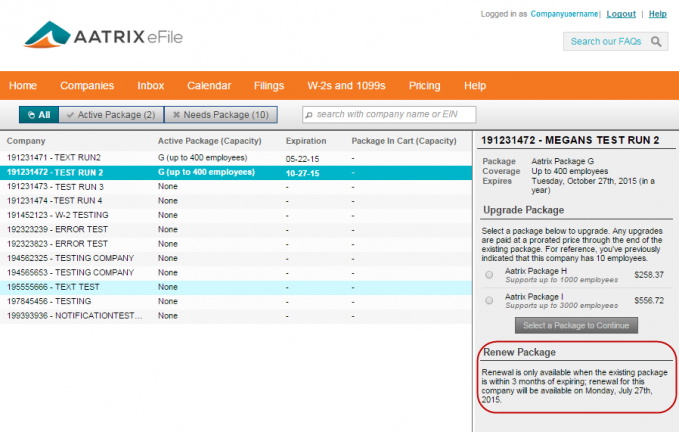Select row 191231472 - TEST RUN 2
Viewport: 679px width, 432px height.
(x=236, y=172)
